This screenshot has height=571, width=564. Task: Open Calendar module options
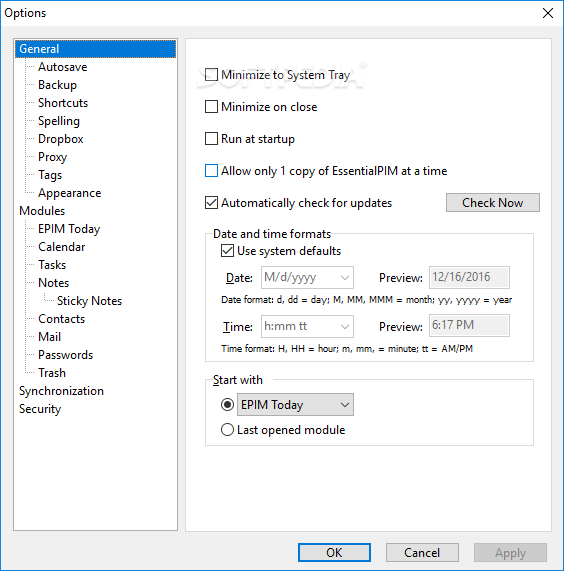pyautogui.click(x=62, y=247)
